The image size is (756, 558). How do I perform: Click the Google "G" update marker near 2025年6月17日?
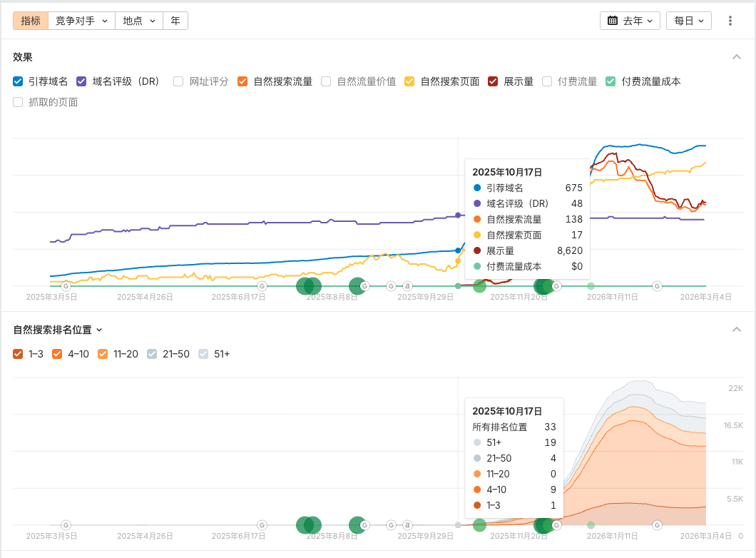click(x=261, y=285)
